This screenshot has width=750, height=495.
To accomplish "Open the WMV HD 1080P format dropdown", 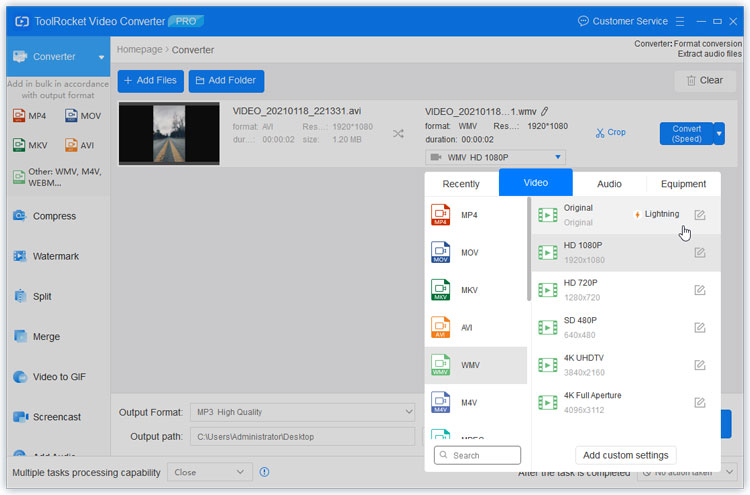I will [496, 157].
